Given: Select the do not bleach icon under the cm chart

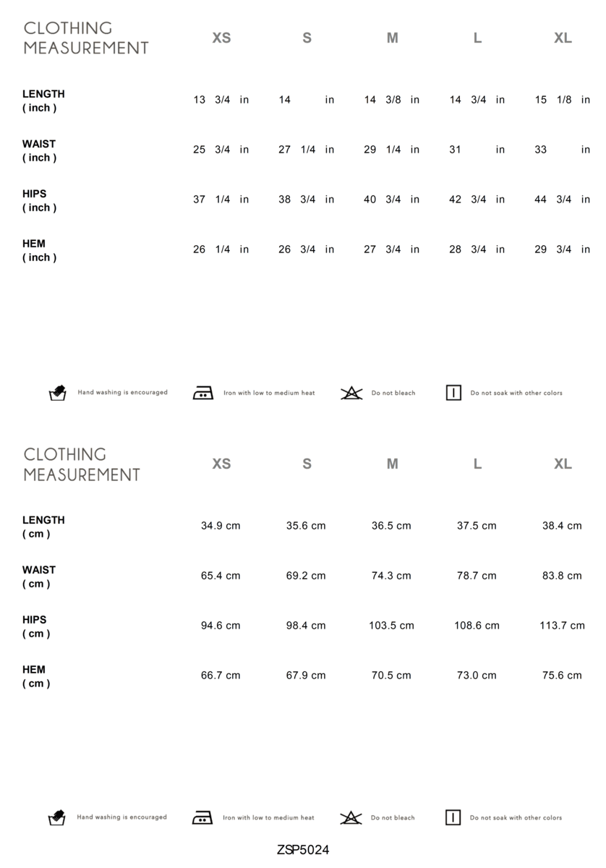Looking at the screenshot, I should [351, 817].
